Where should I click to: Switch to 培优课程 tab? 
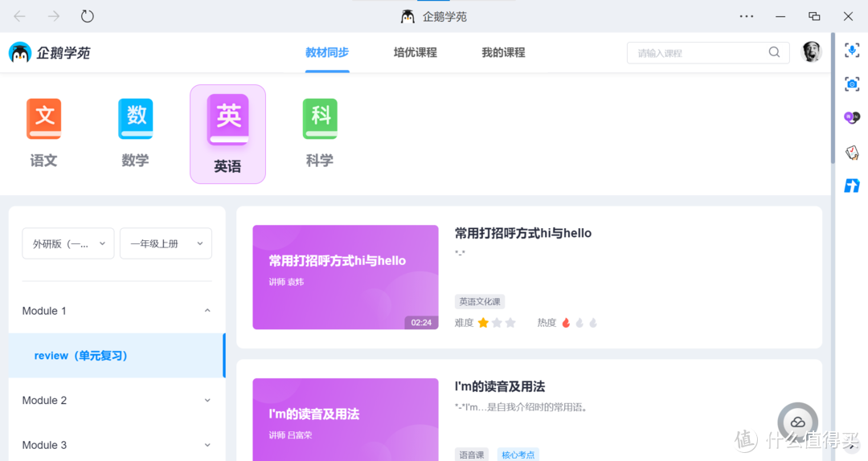pyautogui.click(x=416, y=52)
